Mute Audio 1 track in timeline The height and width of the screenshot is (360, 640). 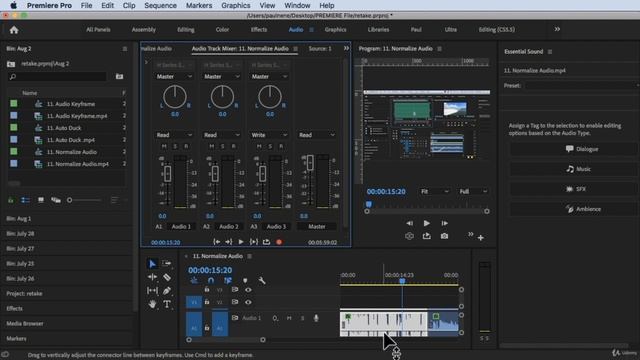tap(289, 318)
